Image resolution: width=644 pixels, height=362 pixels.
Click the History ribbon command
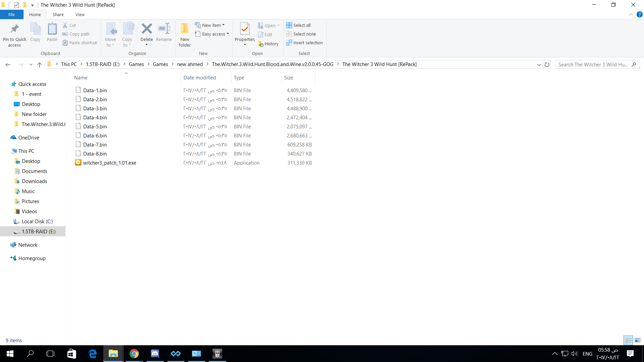(x=268, y=44)
